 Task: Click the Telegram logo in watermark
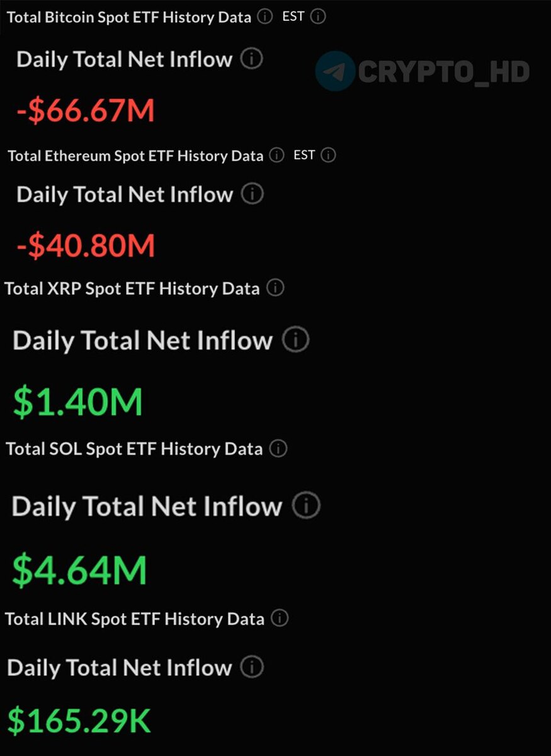click(335, 71)
